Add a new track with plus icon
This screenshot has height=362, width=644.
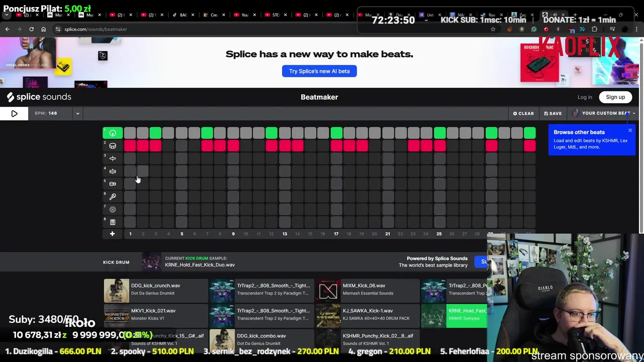112,234
